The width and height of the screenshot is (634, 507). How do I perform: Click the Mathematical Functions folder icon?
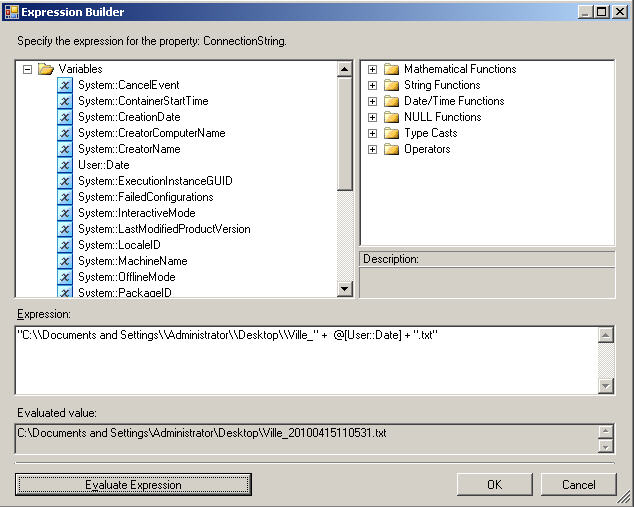click(391, 69)
